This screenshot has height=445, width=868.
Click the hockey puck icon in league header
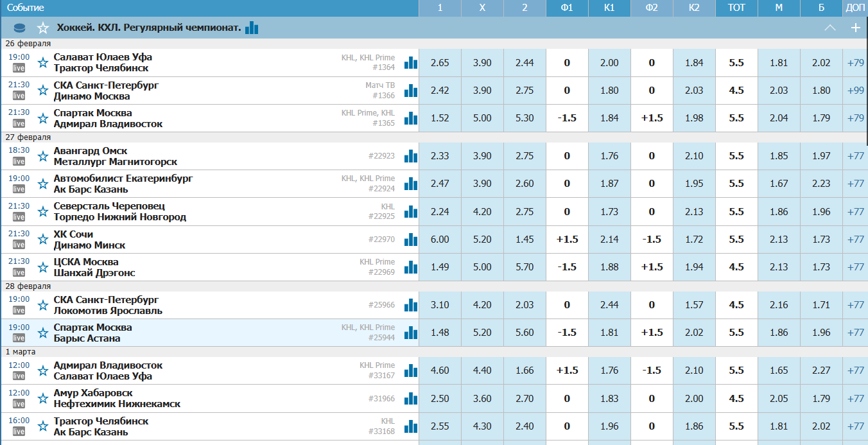click(20, 28)
